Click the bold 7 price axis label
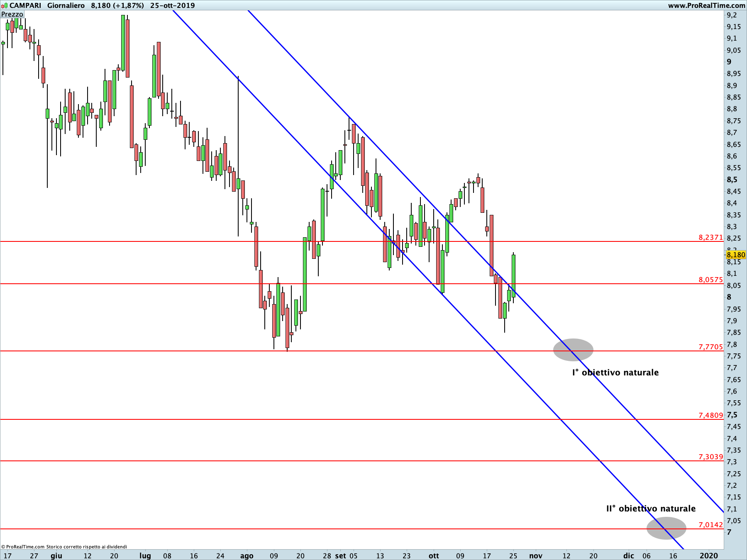This screenshot has width=747, height=560. coord(729,532)
